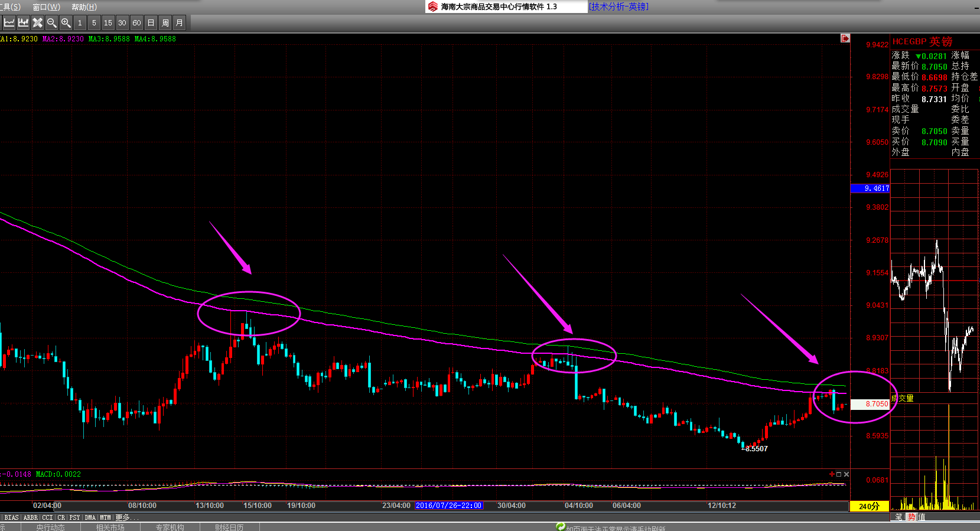
Task: Select the candlestick chart tool icon
Action: pos(23,23)
